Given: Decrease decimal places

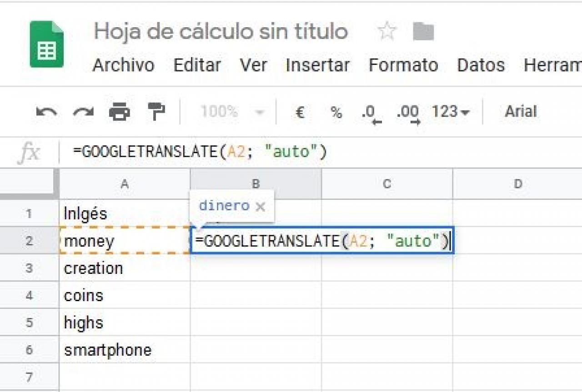Looking at the screenshot, I should [x=370, y=113].
